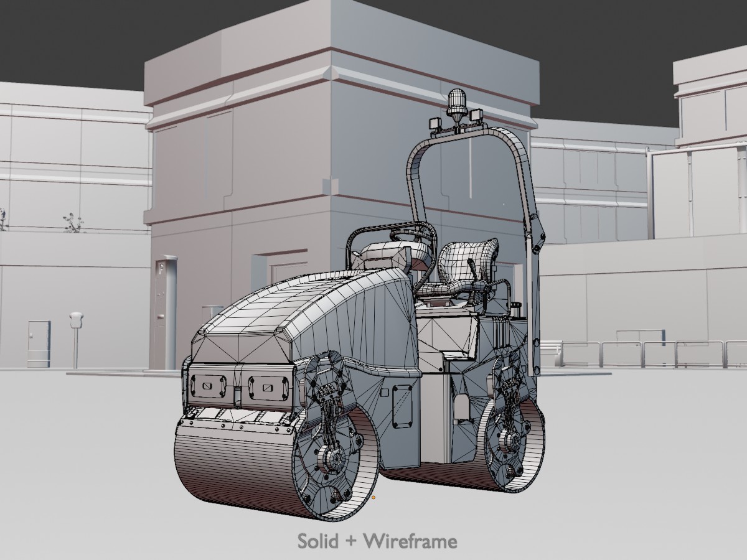Click the Solid + Wireframe caption

pyautogui.click(x=377, y=541)
